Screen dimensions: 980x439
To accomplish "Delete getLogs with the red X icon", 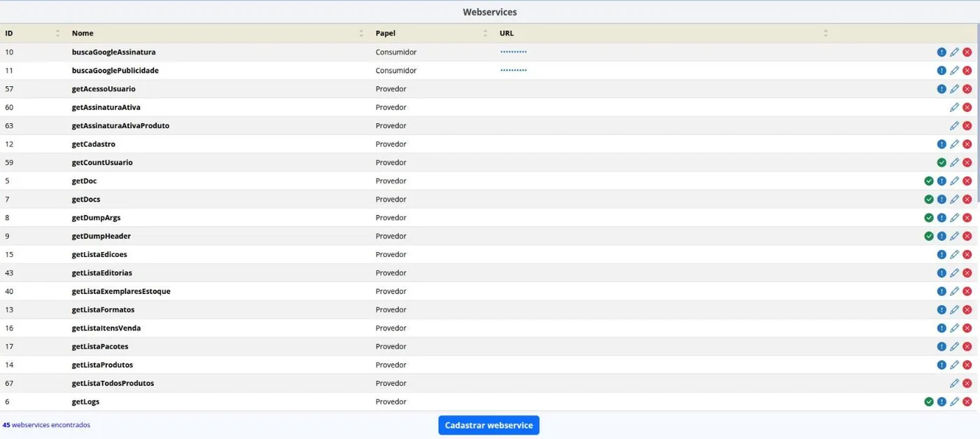I will coord(967,402).
